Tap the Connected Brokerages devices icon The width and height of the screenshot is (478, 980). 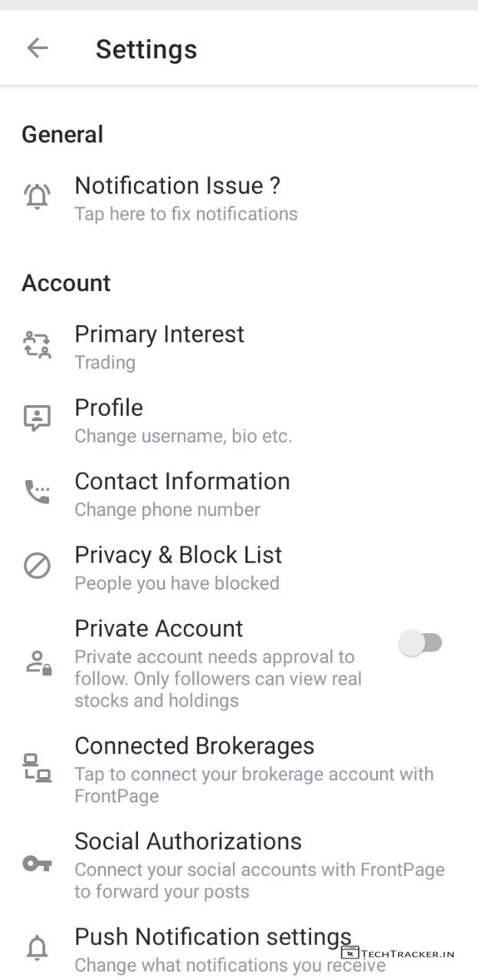coord(37,768)
